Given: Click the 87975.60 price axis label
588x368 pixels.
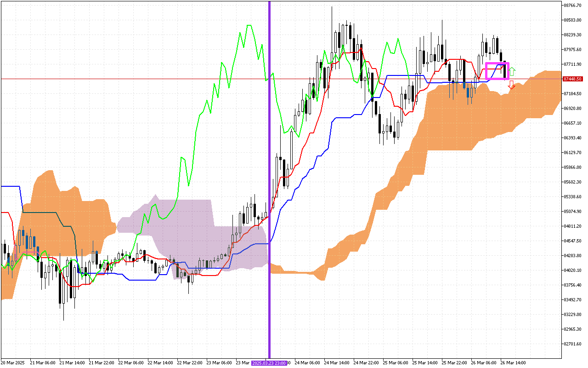Looking at the screenshot, I should (x=572, y=50).
